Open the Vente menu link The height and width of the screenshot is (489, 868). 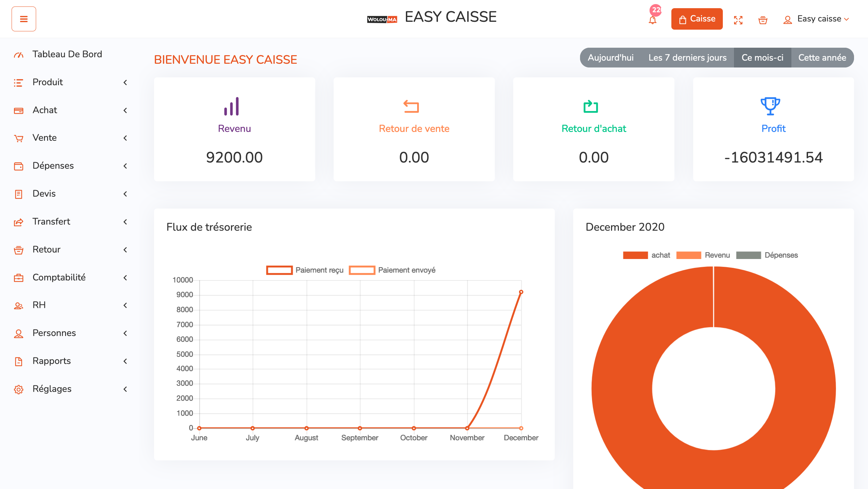(x=45, y=138)
